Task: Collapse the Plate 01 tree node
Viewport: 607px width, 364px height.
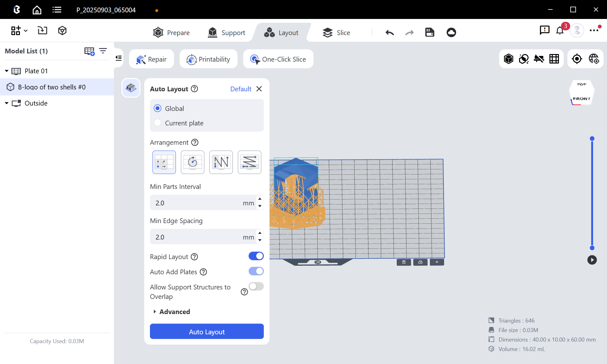Action: (x=7, y=71)
